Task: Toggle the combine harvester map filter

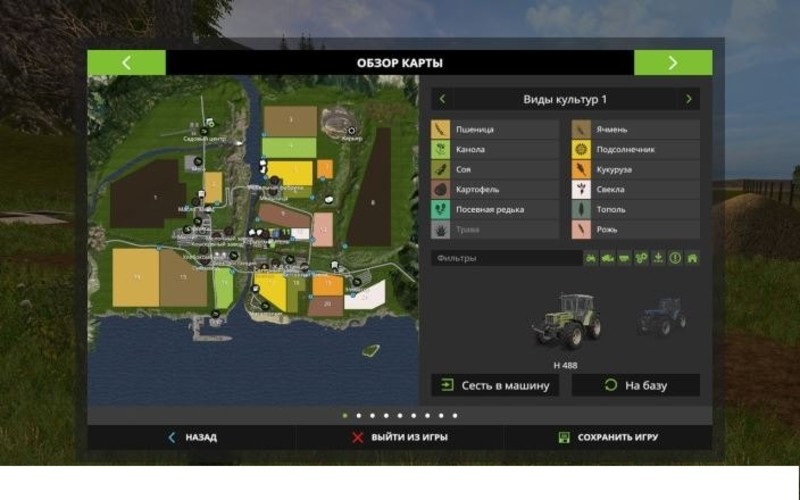Action: 608,258
